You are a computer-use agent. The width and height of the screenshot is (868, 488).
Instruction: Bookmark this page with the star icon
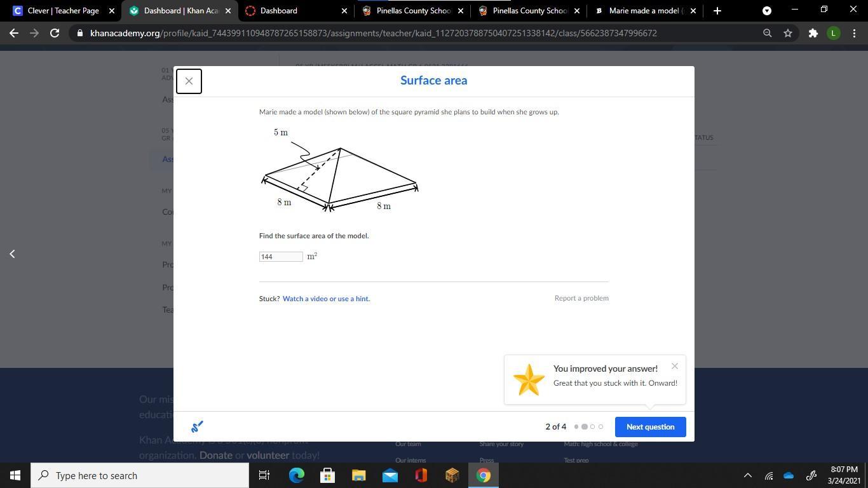(x=788, y=33)
